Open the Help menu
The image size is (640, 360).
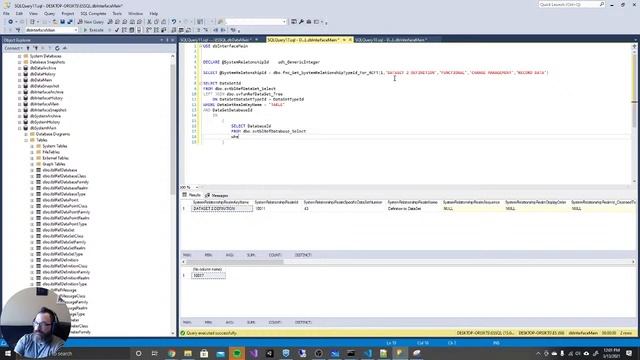153,13
